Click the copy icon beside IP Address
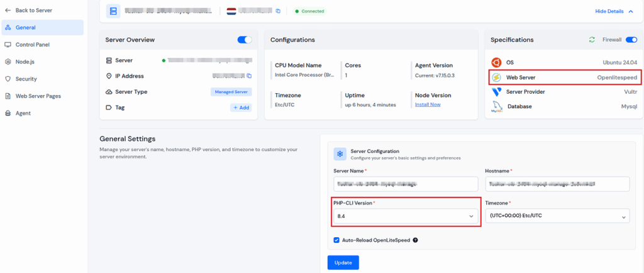Viewport: 644px width, 273px height. 249,76
